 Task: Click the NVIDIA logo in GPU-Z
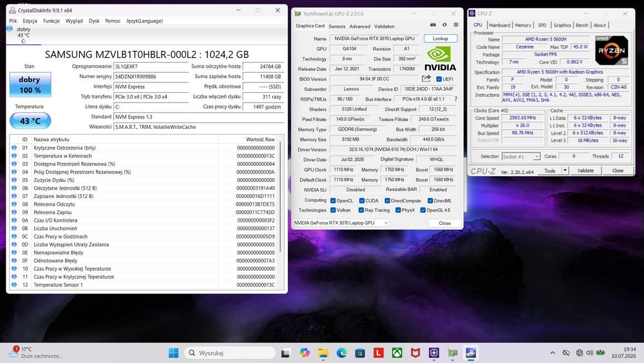point(440,59)
